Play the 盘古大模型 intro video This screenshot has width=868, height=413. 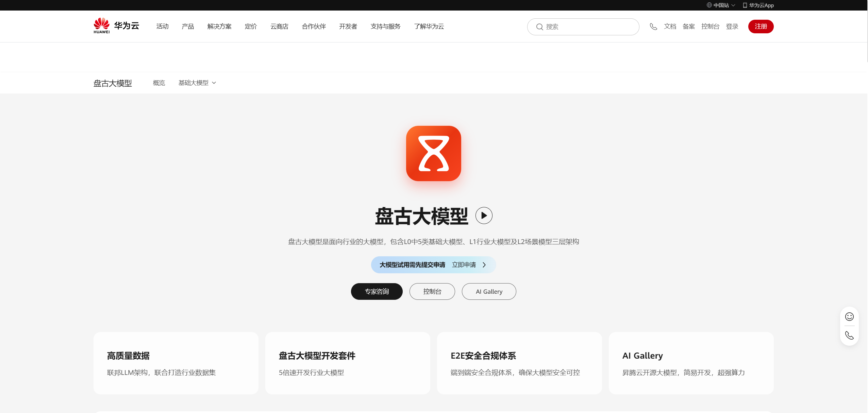[484, 216]
